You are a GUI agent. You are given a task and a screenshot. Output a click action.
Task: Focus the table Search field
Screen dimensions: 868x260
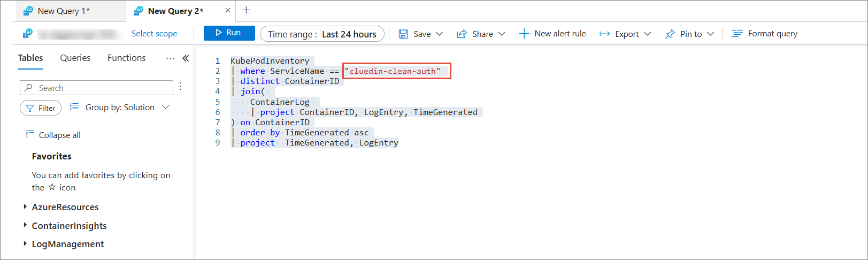pos(96,88)
